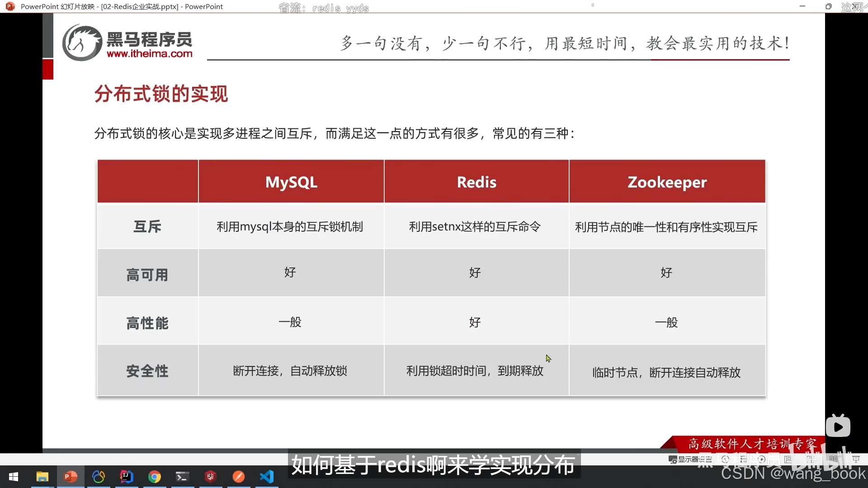Viewport: 868px width, 488px height.
Task: Switch to normal view icon
Action: pyautogui.click(x=788, y=459)
